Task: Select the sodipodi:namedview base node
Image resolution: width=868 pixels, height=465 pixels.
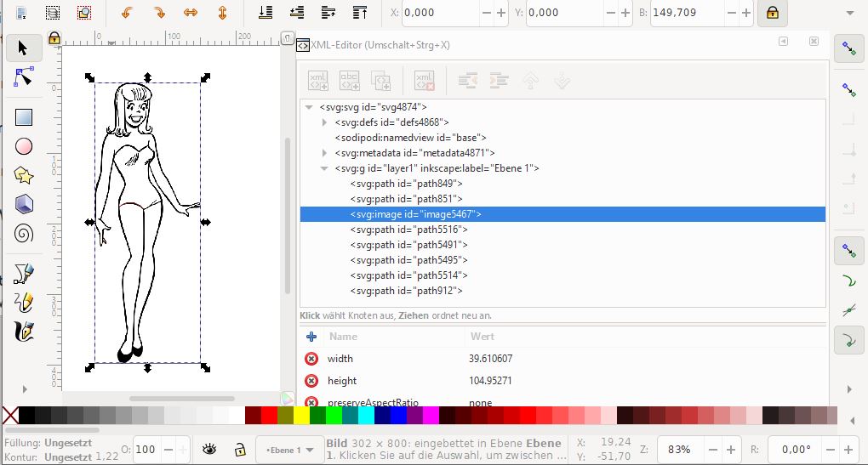Action: 409,138
